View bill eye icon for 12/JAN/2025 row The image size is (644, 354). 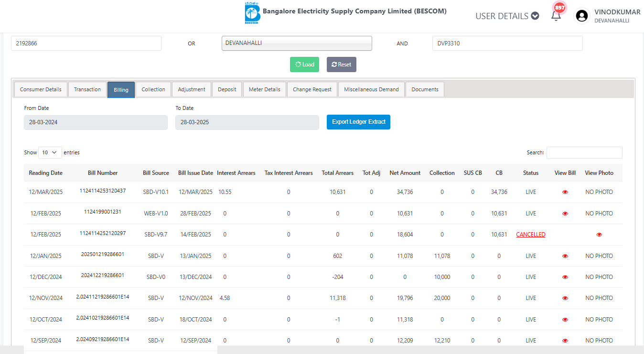point(565,256)
